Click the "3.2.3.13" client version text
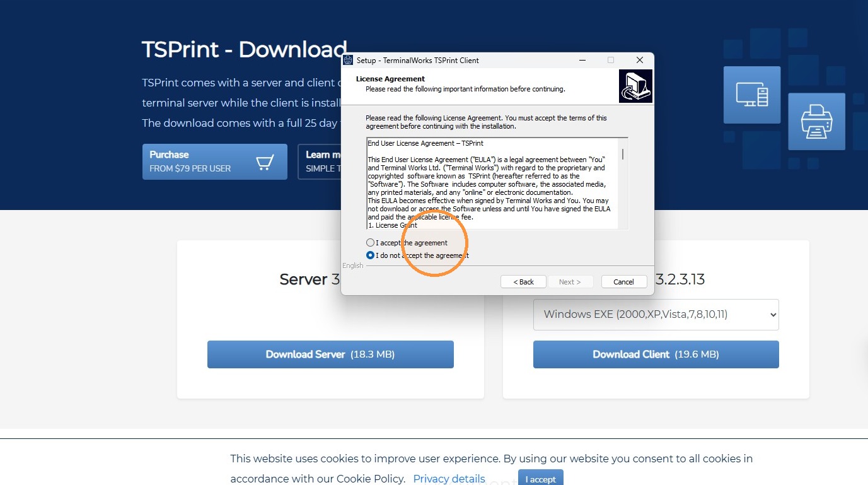 coord(680,279)
